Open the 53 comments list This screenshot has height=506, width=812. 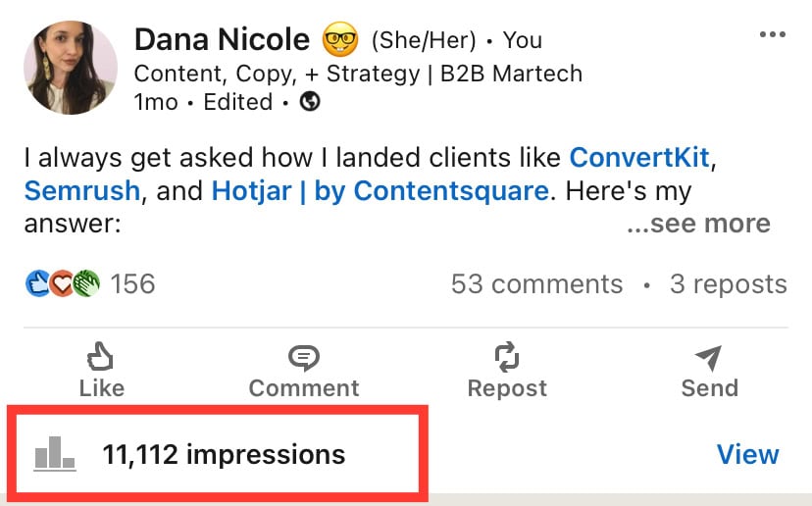point(537,283)
